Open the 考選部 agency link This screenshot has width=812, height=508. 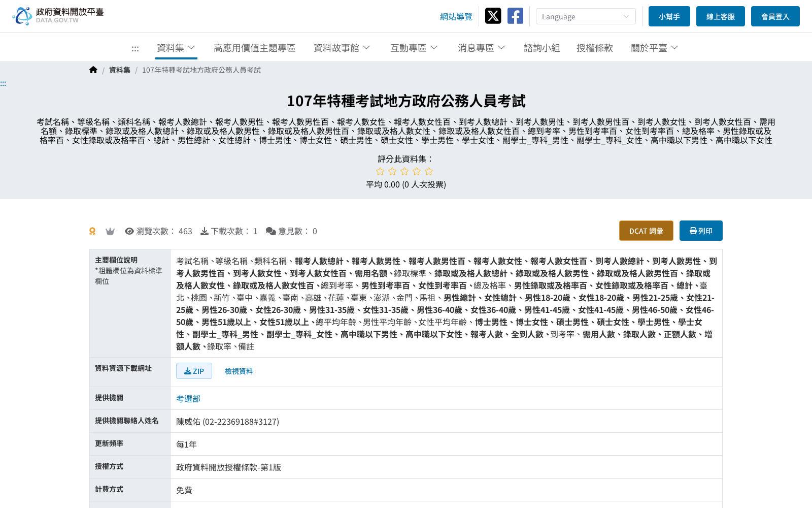[x=188, y=399]
